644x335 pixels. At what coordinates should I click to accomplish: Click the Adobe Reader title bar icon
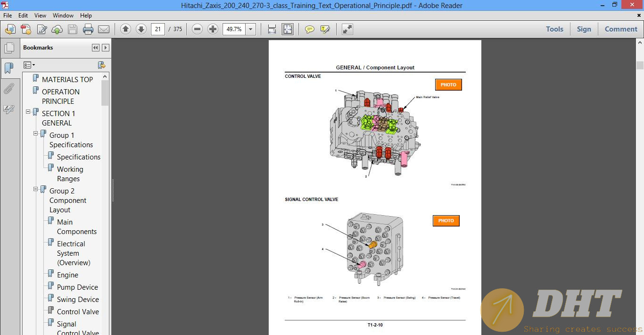click(5, 5)
